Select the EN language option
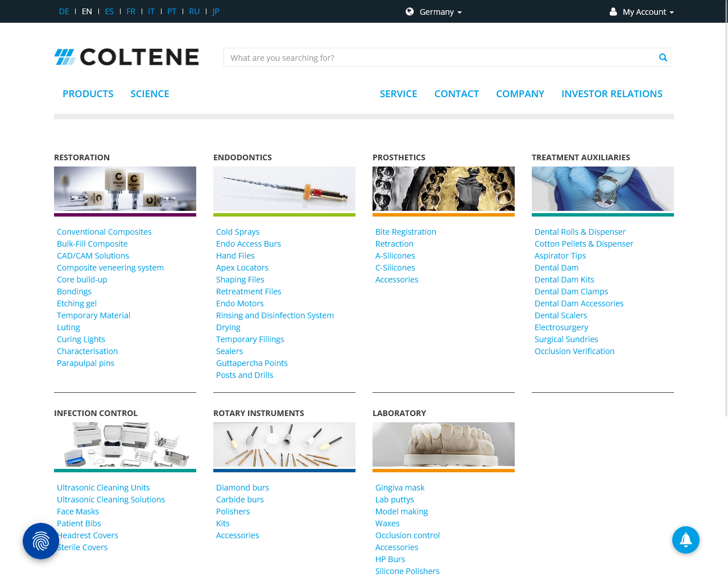 (x=87, y=11)
